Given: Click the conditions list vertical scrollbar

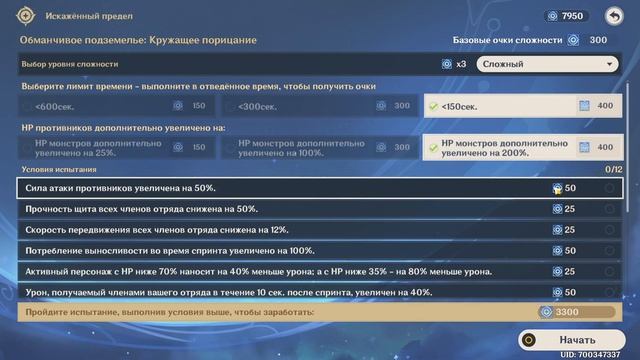Looking at the screenshot, I should 627,147.
